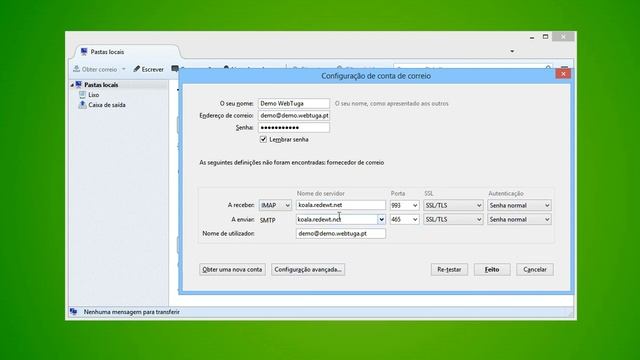
Task: Toggle the Lembrar senha checkbox
Action: pyautogui.click(x=263, y=140)
